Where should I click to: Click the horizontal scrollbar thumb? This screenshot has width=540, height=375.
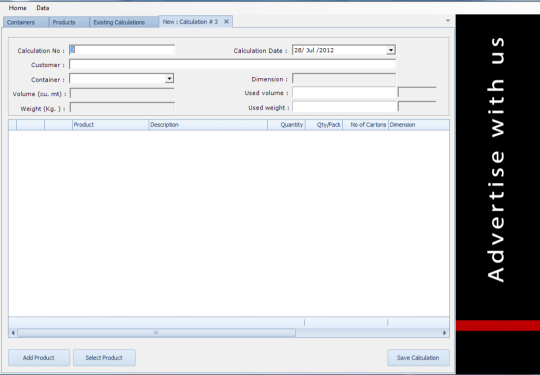pos(156,333)
